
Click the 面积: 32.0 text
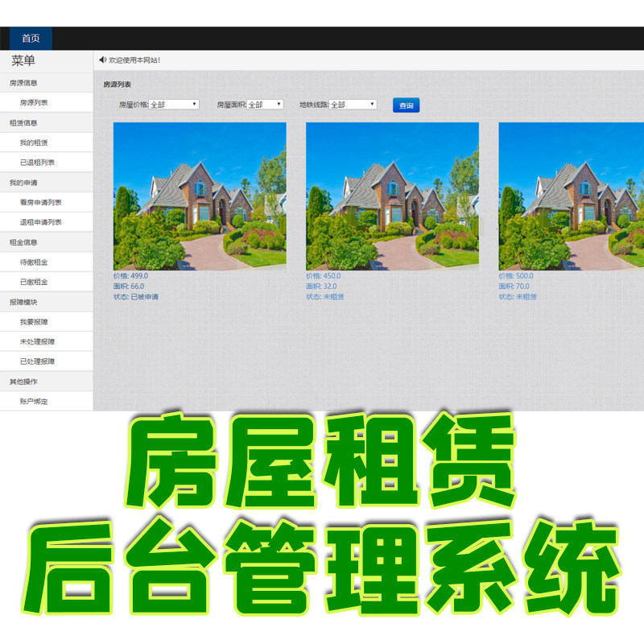(x=321, y=287)
